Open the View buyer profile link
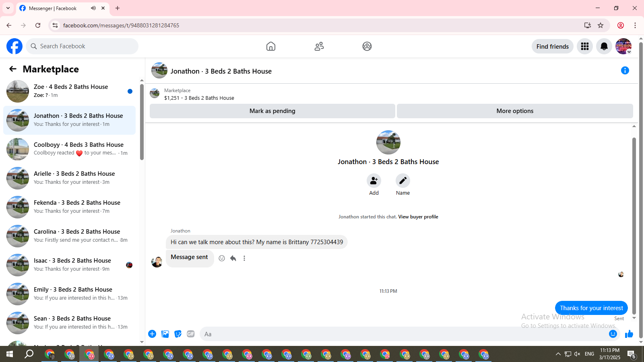 pyautogui.click(x=418, y=217)
